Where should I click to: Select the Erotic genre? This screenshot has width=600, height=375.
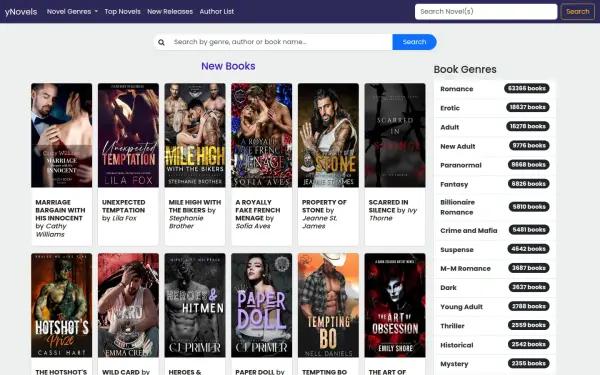tap(495, 108)
